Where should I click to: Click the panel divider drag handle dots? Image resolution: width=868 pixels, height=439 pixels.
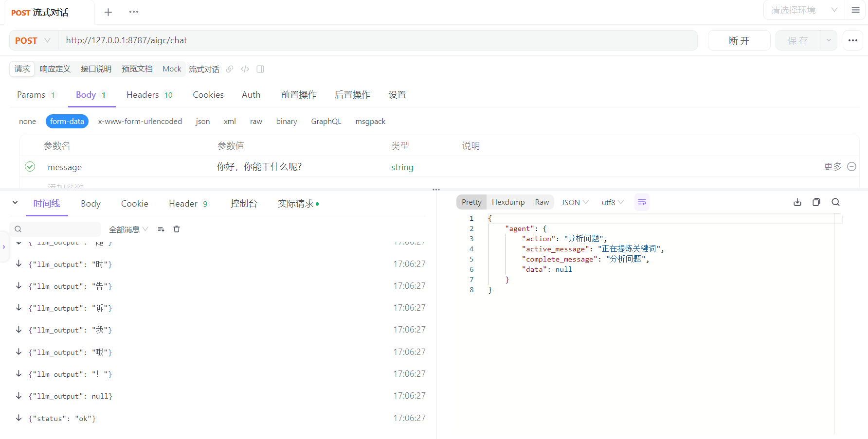click(436, 190)
